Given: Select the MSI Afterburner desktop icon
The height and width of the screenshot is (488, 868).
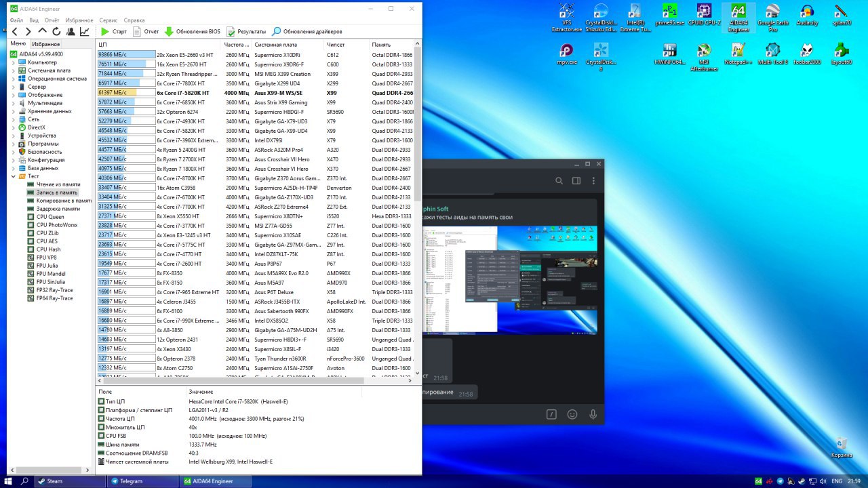Looking at the screenshot, I should [704, 58].
